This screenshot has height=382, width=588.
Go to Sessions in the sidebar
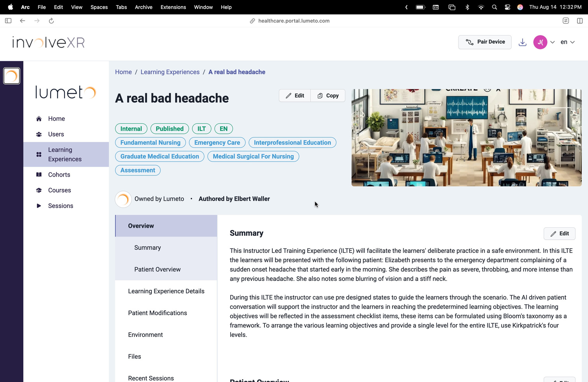(x=66, y=206)
